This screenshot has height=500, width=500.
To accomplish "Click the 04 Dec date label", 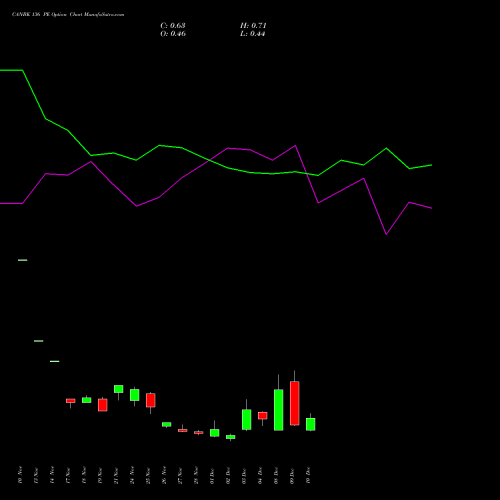I will click(x=260, y=475).
